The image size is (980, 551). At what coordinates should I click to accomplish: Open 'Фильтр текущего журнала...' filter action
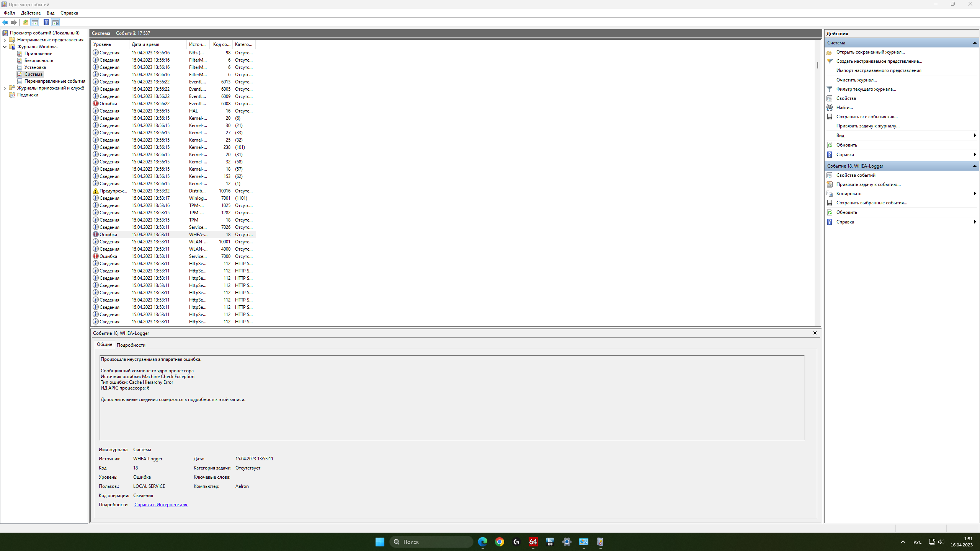[x=866, y=89]
